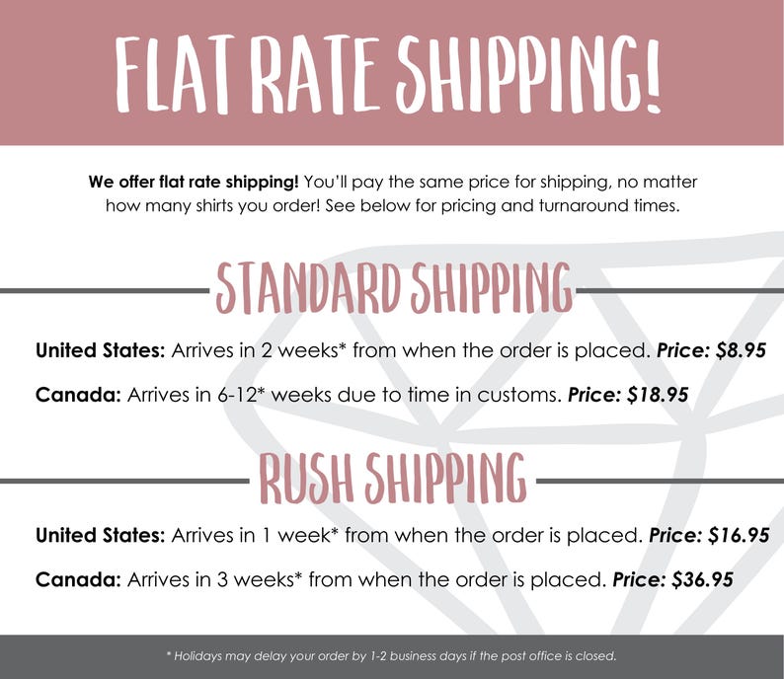The height and width of the screenshot is (679, 784).
Task: Click the standard shipping 'Canada:' label
Action: tap(78, 395)
